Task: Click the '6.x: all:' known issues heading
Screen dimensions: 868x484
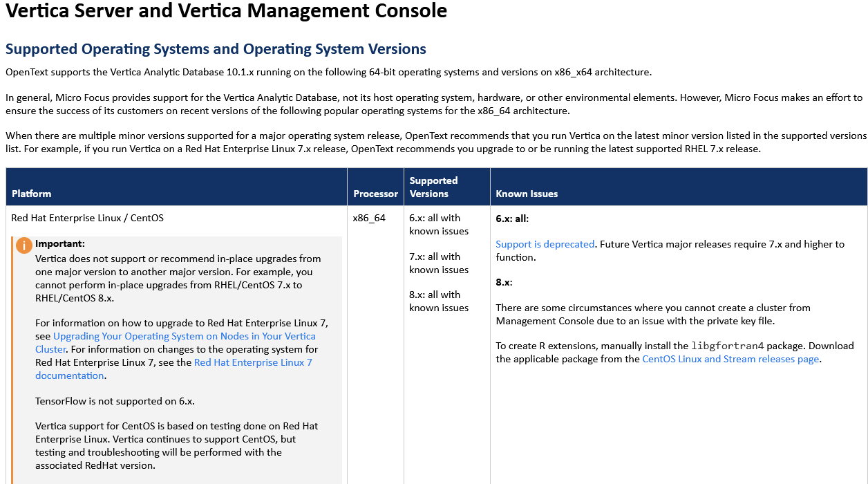Action: [x=512, y=218]
